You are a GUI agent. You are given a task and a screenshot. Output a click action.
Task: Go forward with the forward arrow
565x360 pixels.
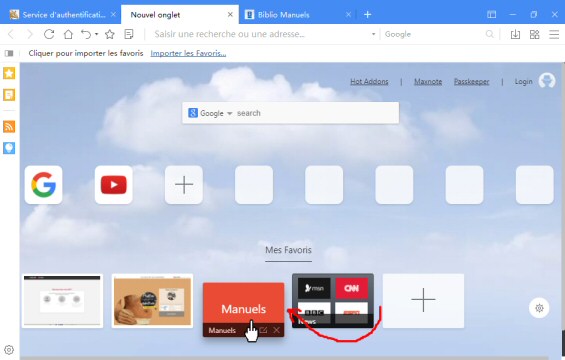tap(30, 34)
